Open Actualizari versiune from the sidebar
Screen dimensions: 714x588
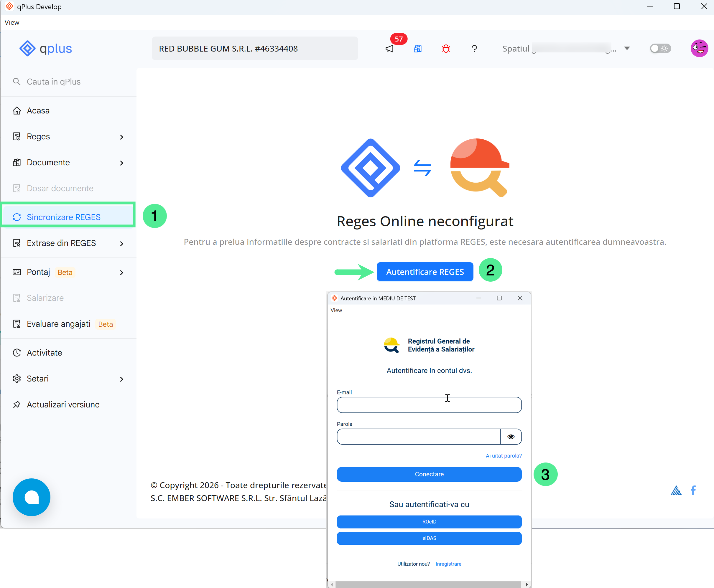click(x=63, y=404)
